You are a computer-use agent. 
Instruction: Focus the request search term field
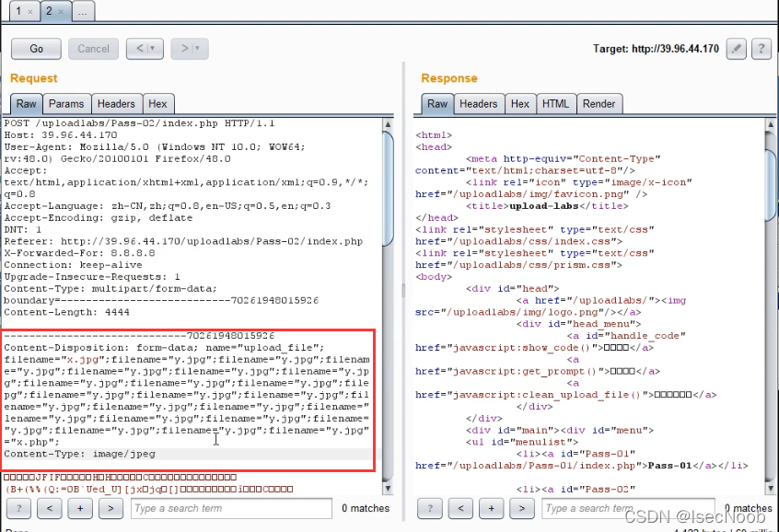click(231, 508)
